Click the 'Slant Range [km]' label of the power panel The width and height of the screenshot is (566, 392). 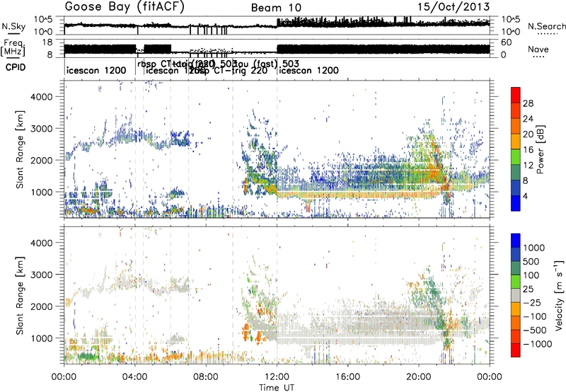pyautogui.click(x=20, y=149)
